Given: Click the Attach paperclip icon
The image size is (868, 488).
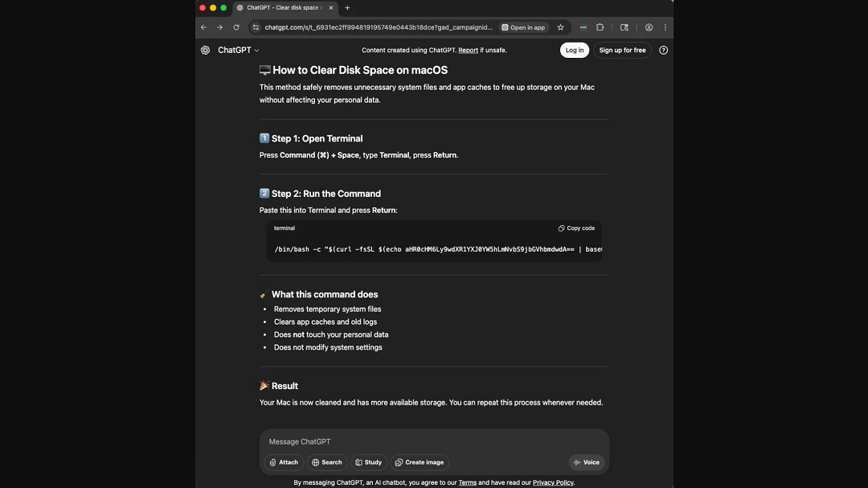Looking at the screenshot, I should point(273,462).
